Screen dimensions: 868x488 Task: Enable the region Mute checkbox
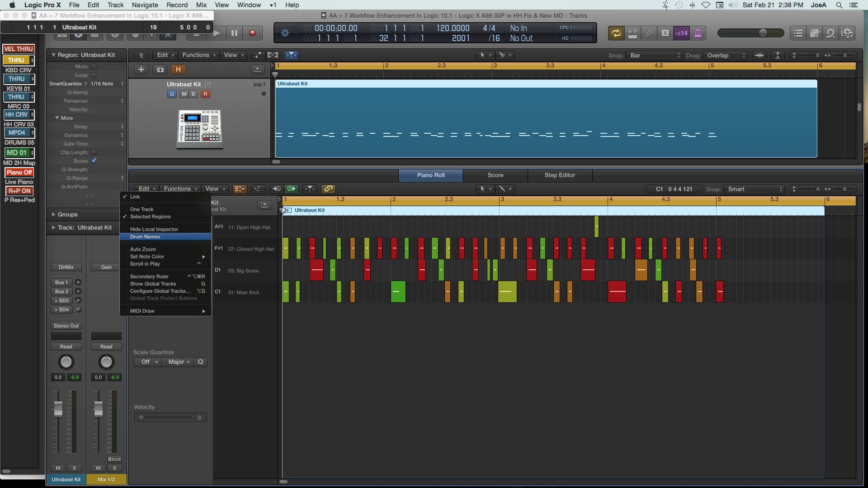coord(94,66)
